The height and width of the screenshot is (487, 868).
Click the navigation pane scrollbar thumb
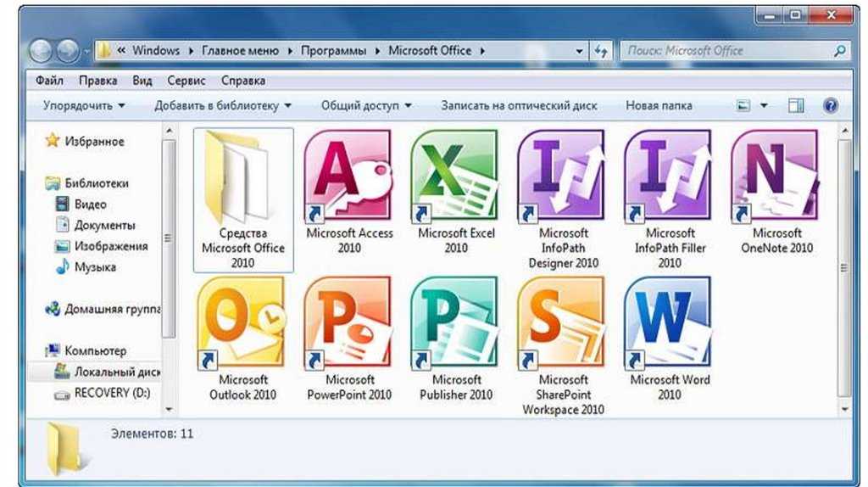[x=169, y=238]
